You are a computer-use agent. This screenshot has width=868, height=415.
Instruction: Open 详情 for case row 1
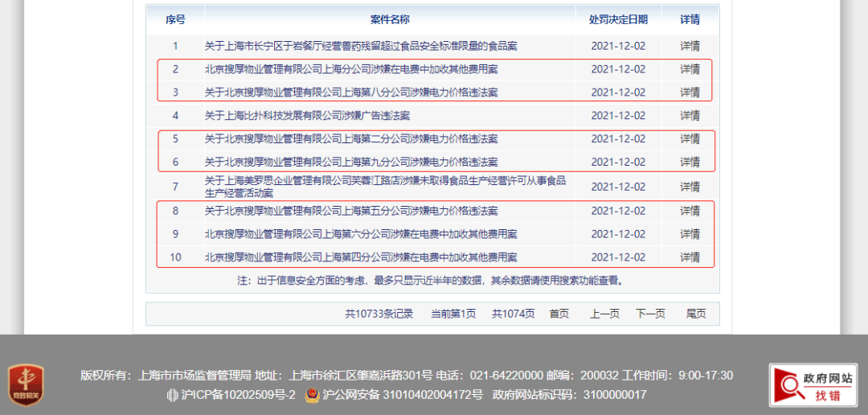(x=690, y=46)
